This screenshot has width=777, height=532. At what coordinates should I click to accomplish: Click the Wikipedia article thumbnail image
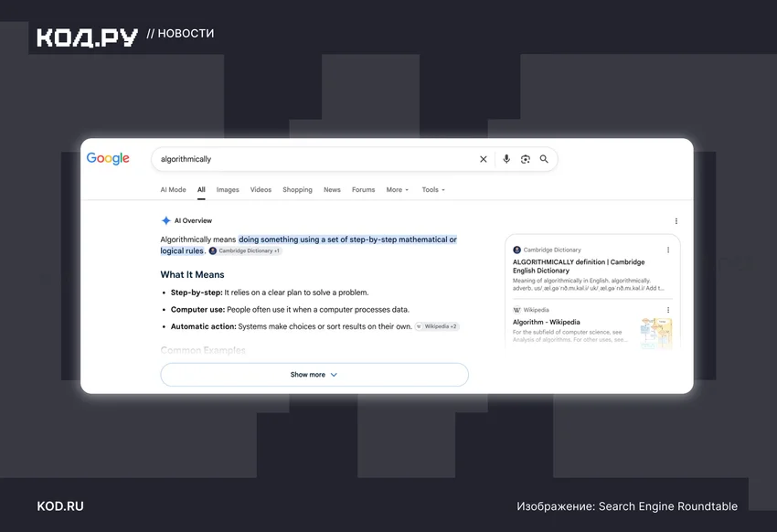click(x=656, y=333)
